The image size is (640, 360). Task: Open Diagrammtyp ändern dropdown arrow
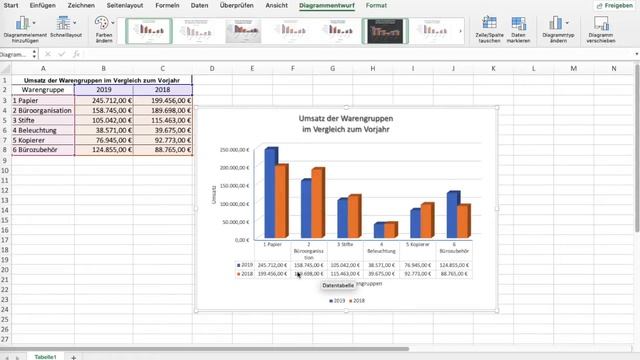point(567,23)
